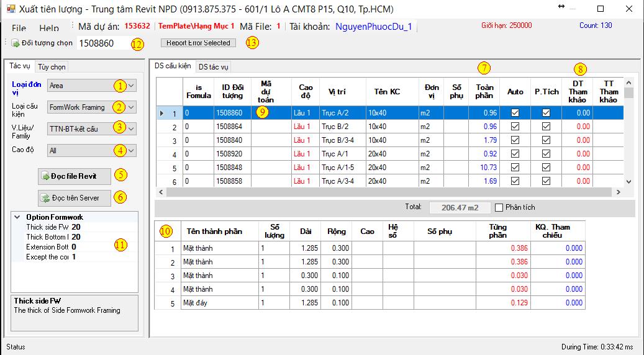The image size is (644, 355).
Task: Open the V.Liệu/Family TTN-BT-kết cấu dropdown
Action: pos(91,129)
